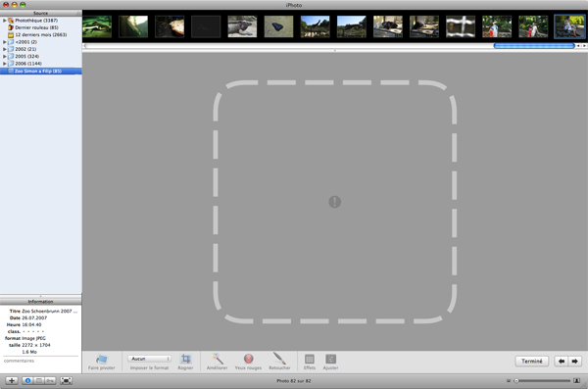Select the Yeux rouges red-eye tool

click(x=248, y=359)
